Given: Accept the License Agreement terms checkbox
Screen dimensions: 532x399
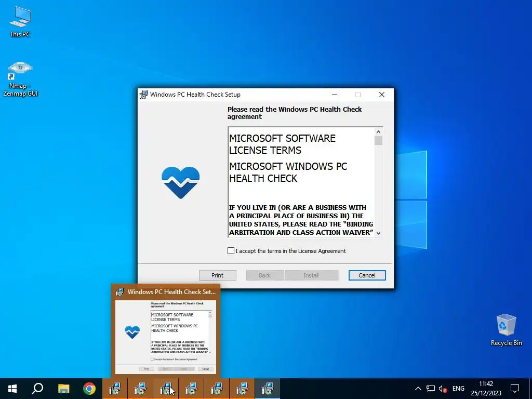Looking at the screenshot, I should click(231, 251).
